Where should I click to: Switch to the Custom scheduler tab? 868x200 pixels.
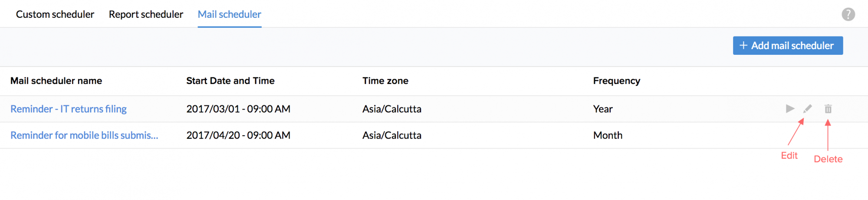tap(55, 14)
